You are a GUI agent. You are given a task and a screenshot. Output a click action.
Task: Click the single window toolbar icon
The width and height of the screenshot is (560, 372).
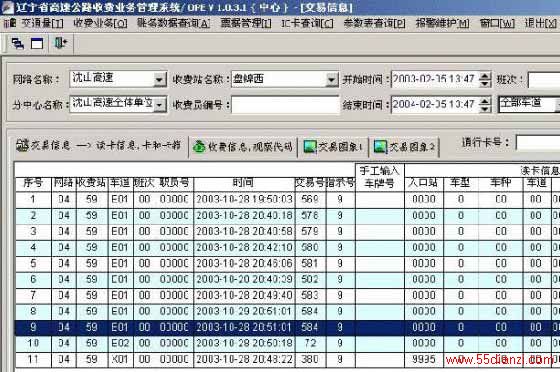[37, 44]
